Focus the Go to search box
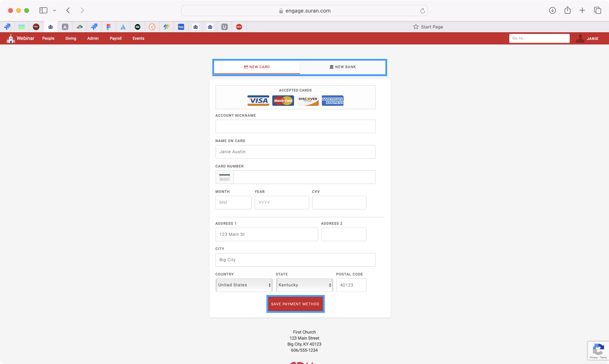The image size is (609, 364). point(539,38)
